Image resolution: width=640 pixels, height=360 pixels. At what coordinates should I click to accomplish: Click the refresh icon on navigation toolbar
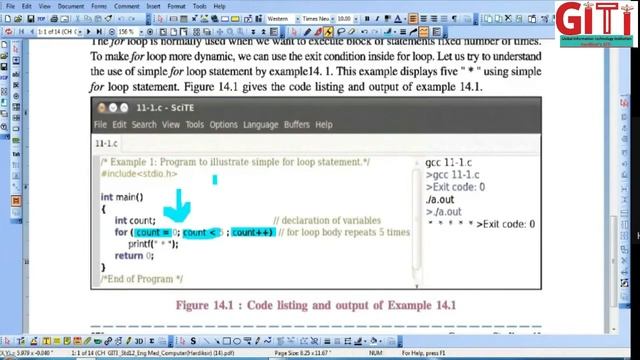(x=8, y=31)
